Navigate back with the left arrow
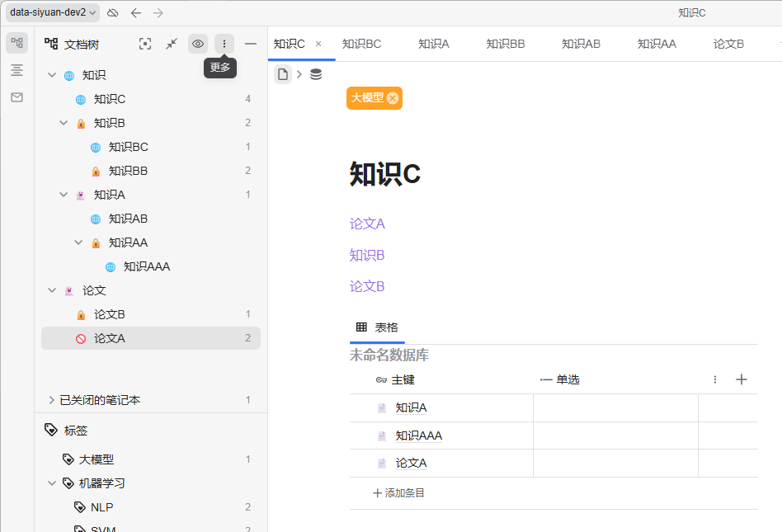 (x=136, y=12)
